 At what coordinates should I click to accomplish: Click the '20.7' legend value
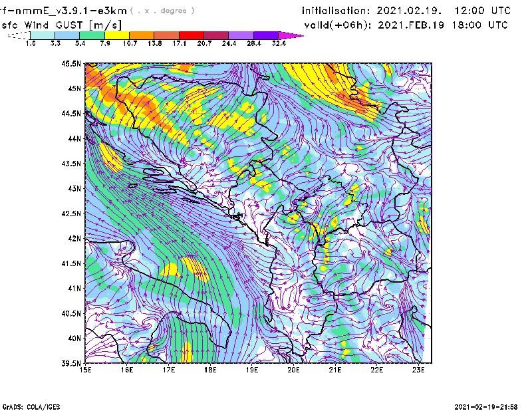(x=204, y=43)
